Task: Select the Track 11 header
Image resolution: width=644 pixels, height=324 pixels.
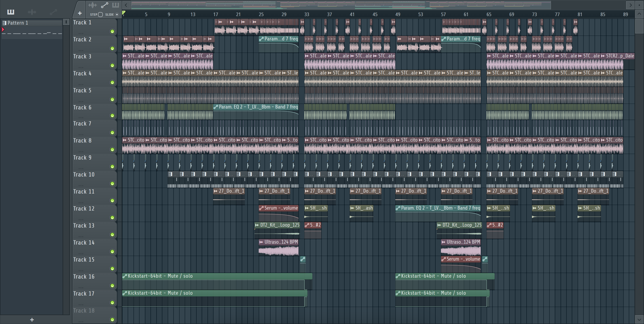Action: point(95,196)
